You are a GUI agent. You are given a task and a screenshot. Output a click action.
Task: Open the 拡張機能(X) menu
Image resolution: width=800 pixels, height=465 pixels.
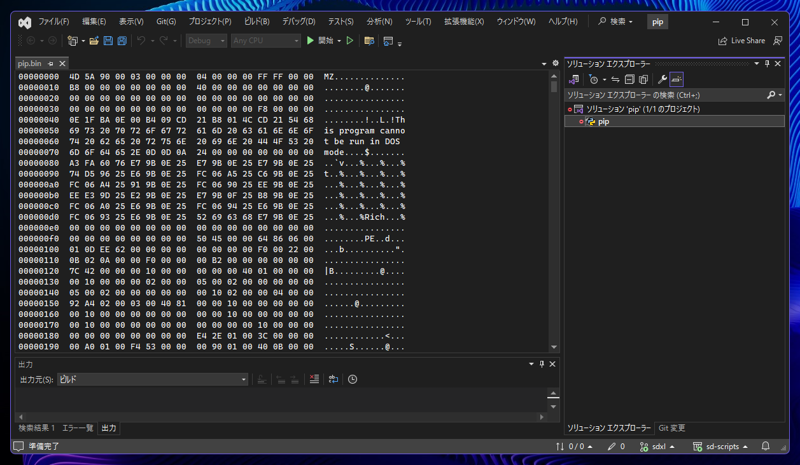(464, 21)
